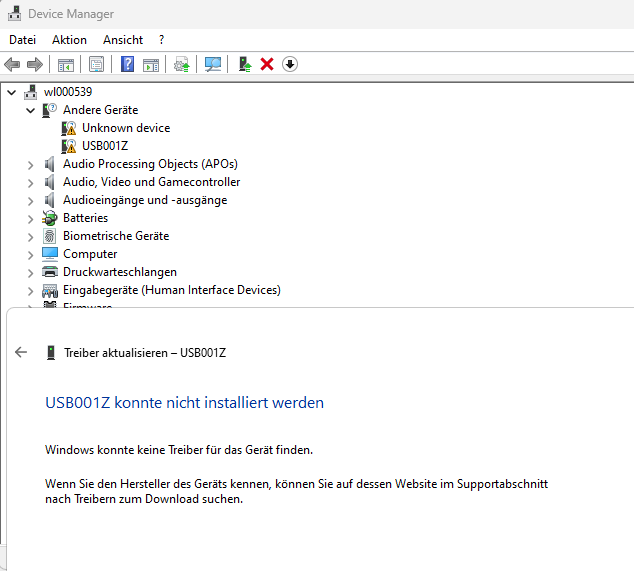The image size is (634, 571).
Task: Open the Aktion menu
Action: click(69, 40)
